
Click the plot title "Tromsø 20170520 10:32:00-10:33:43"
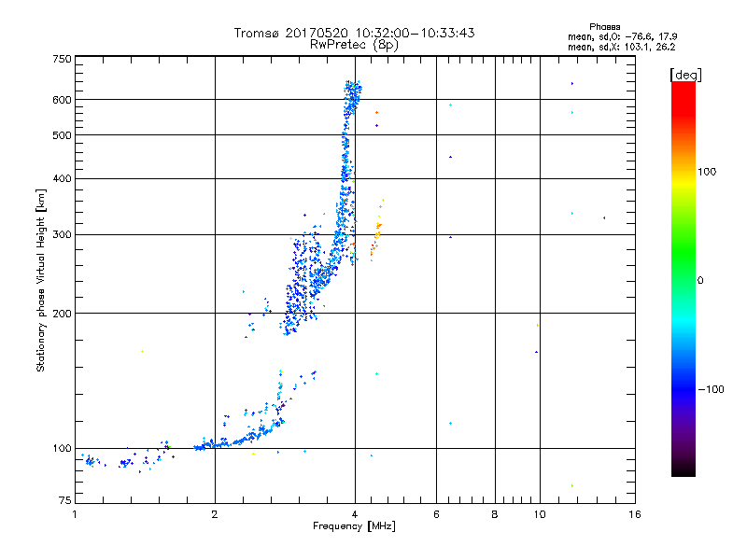[354, 33]
